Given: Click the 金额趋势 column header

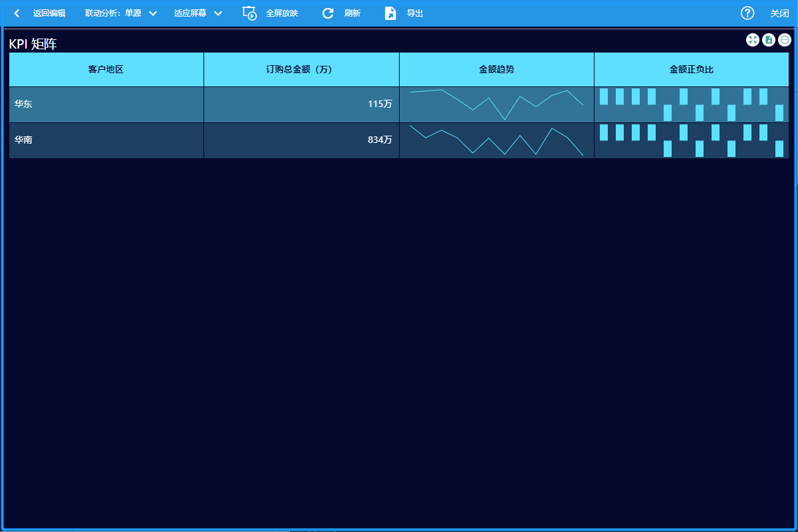Looking at the screenshot, I should [496, 69].
